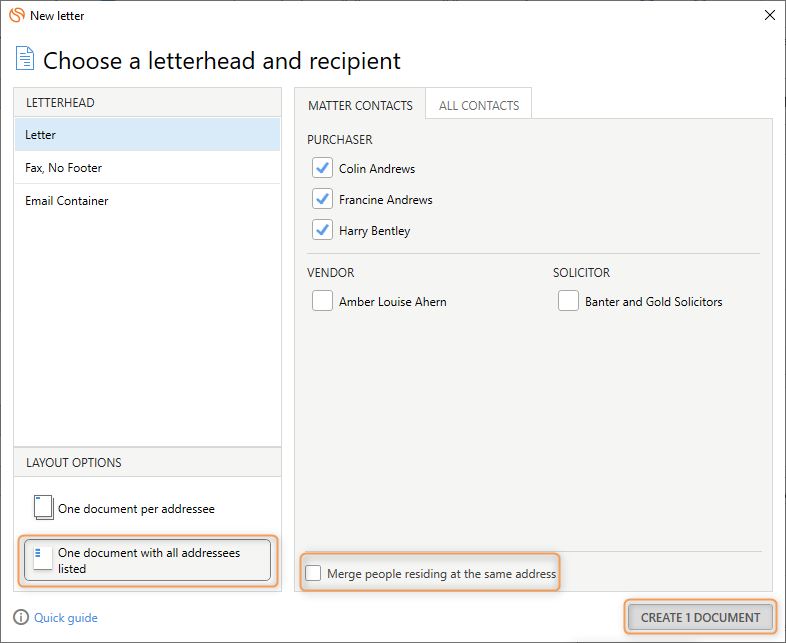
Task: Deselect Harry Bentley from purchasers
Action: pos(322,231)
